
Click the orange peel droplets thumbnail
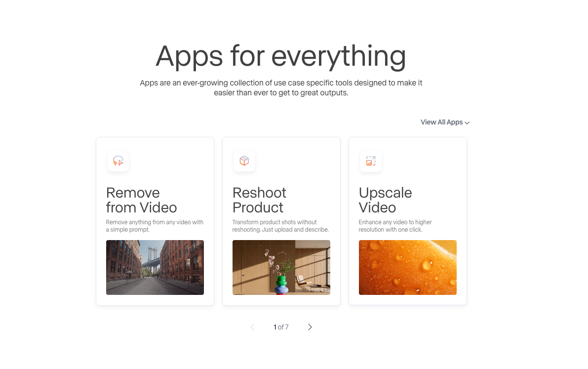tap(408, 267)
